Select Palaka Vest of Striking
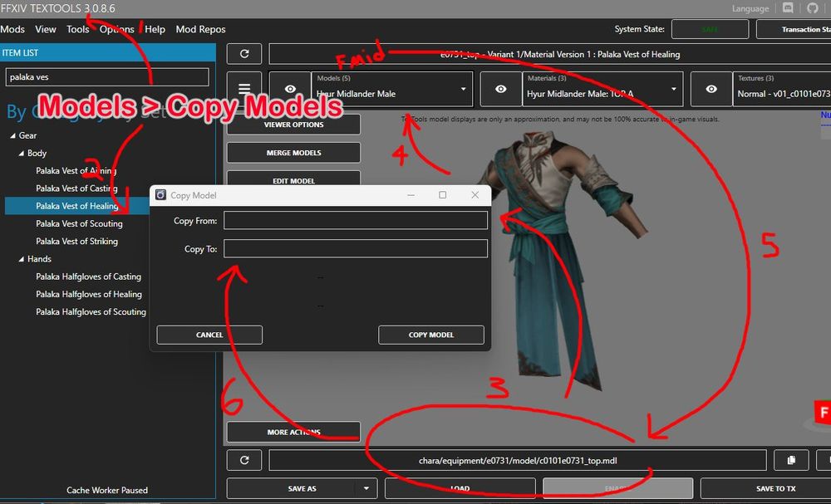The height and width of the screenshot is (504, 831). tap(76, 241)
